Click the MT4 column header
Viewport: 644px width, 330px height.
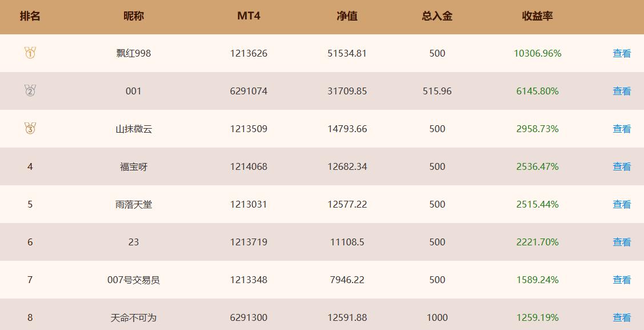click(249, 16)
